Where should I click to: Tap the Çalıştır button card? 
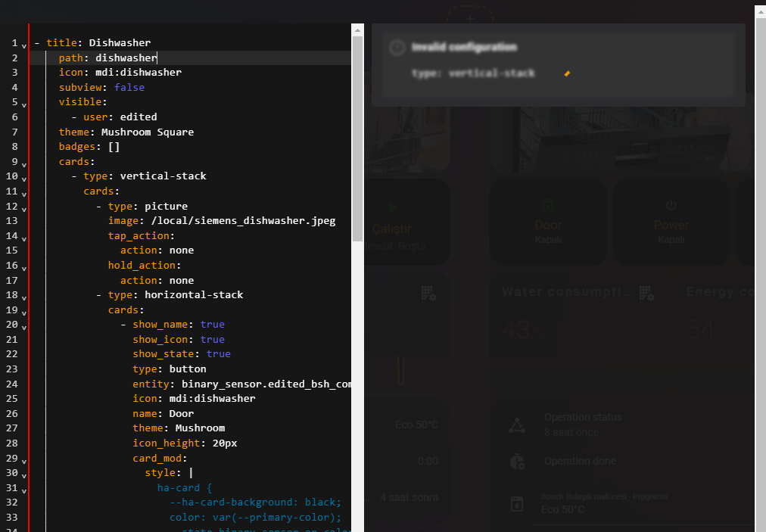(407, 222)
